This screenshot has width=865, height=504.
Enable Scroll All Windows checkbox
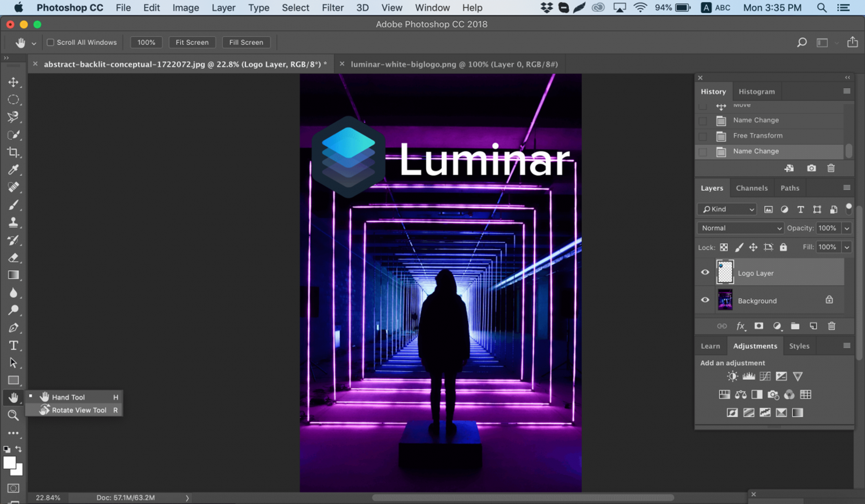[50, 42]
